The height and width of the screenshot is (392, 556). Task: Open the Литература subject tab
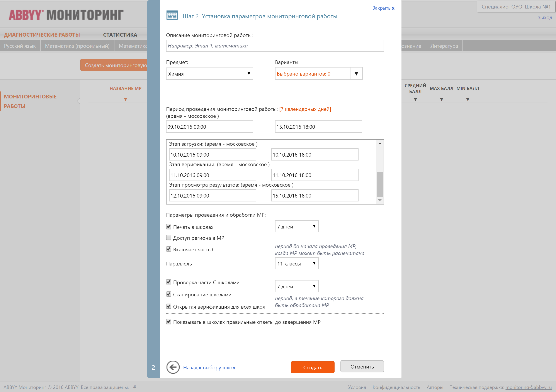point(444,46)
